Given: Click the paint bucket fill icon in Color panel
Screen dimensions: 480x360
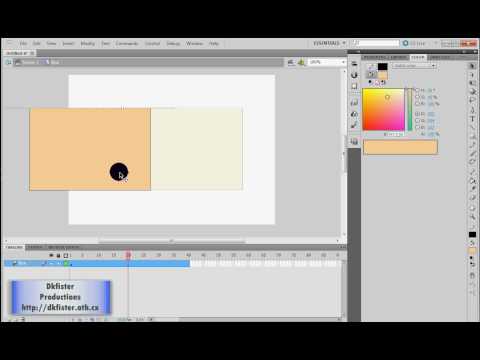Looking at the screenshot, I should pos(371,75).
